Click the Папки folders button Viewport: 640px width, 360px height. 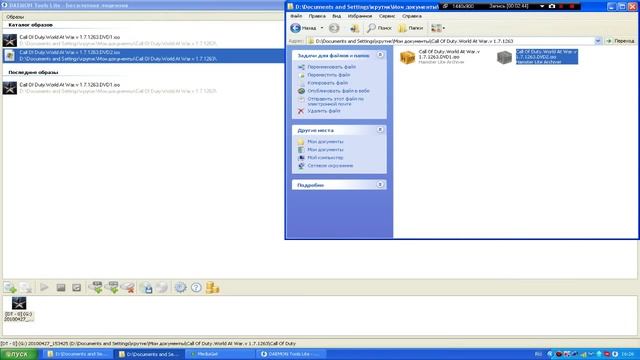coord(411,28)
